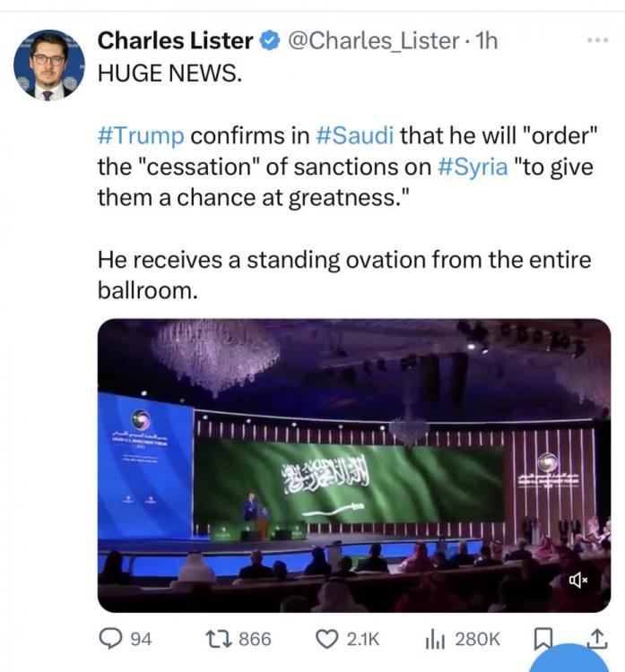Unmute the video with speaker icon
The width and height of the screenshot is (625, 672).
[x=577, y=581]
